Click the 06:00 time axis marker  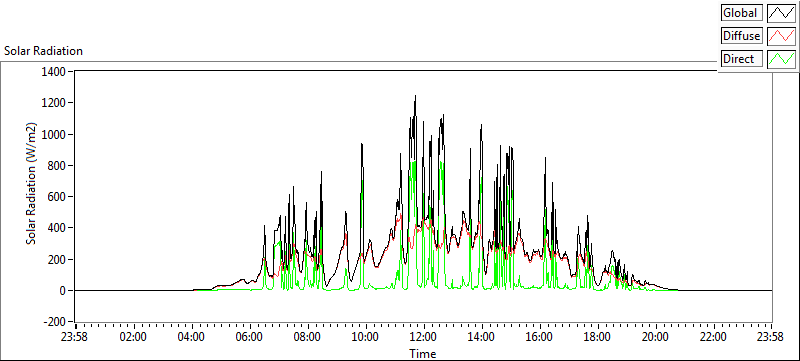(249, 337)
